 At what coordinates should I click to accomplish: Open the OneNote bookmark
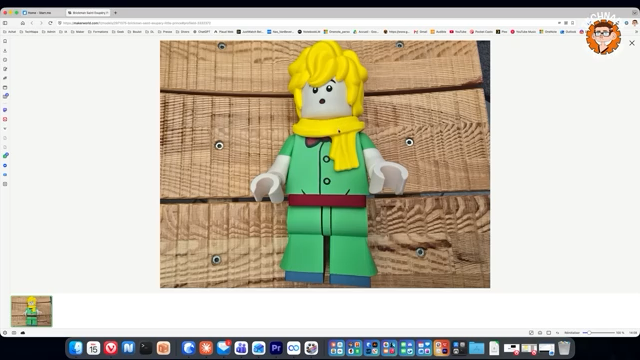click(x=548, y=31)
